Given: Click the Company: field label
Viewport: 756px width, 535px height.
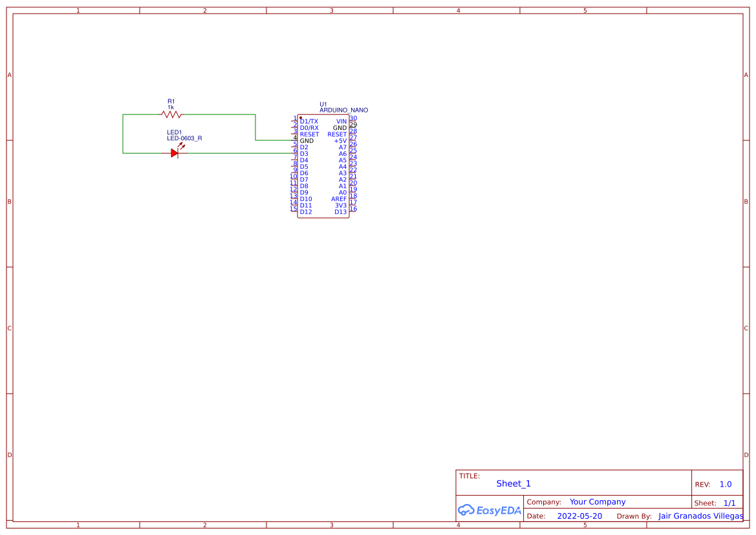Looking at the screenshot, I should click(544, 502).
